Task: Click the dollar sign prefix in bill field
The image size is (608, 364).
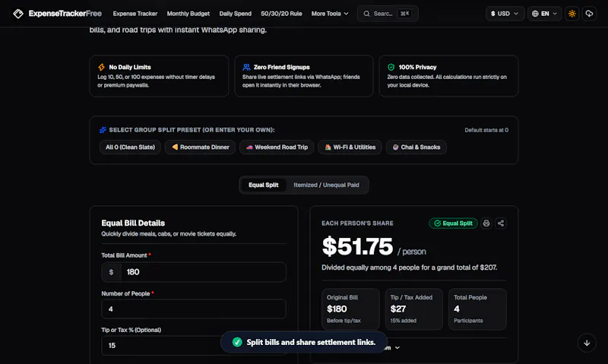Action: click(111, 272)
